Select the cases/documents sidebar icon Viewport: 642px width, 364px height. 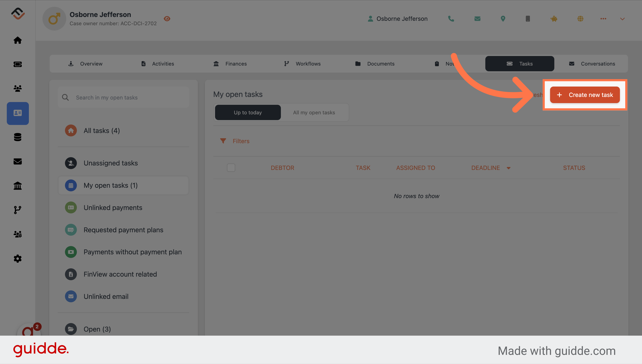[18, 112]
